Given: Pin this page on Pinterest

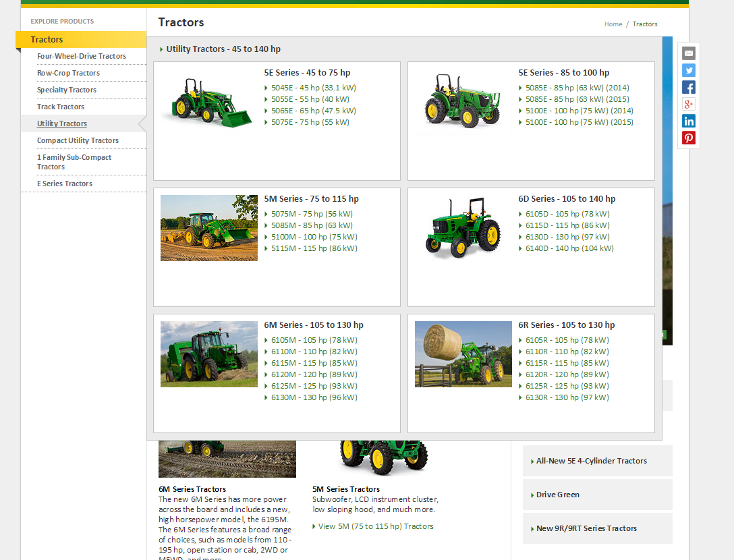Looking at the screenshot, I should pyautogui.click(x=688, y=138).
